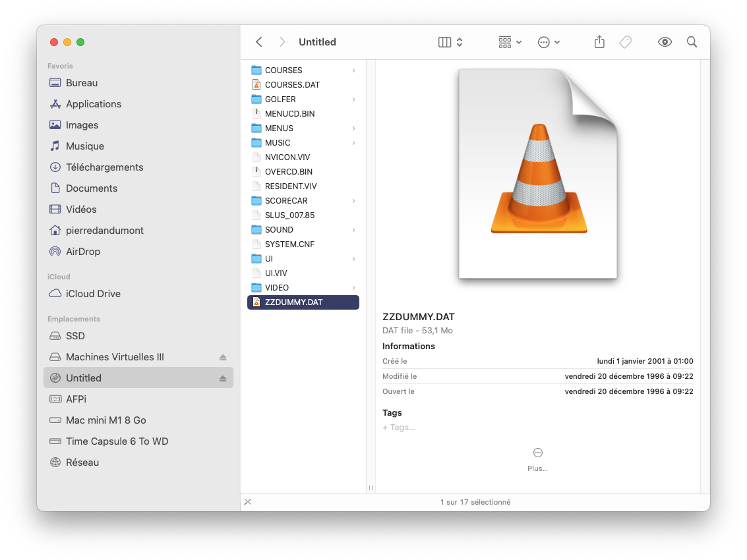Open Téléchargements in the sidebar
This screenshot has width=747, height=560.
(138, 167)
